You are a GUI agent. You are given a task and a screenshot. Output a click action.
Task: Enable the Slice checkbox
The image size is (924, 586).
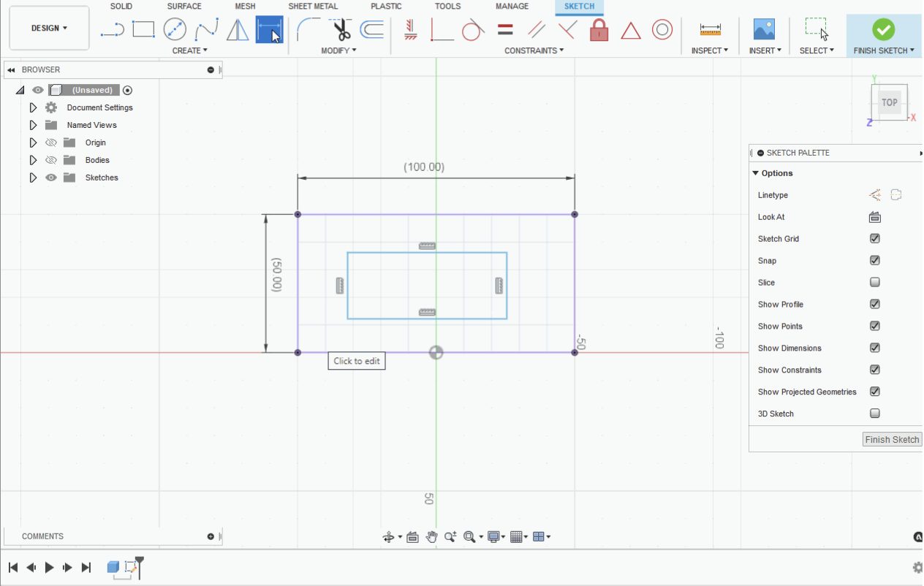coord(874,283)
